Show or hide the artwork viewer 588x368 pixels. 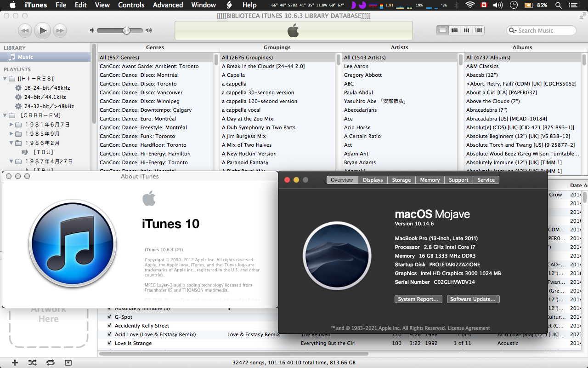68,362
